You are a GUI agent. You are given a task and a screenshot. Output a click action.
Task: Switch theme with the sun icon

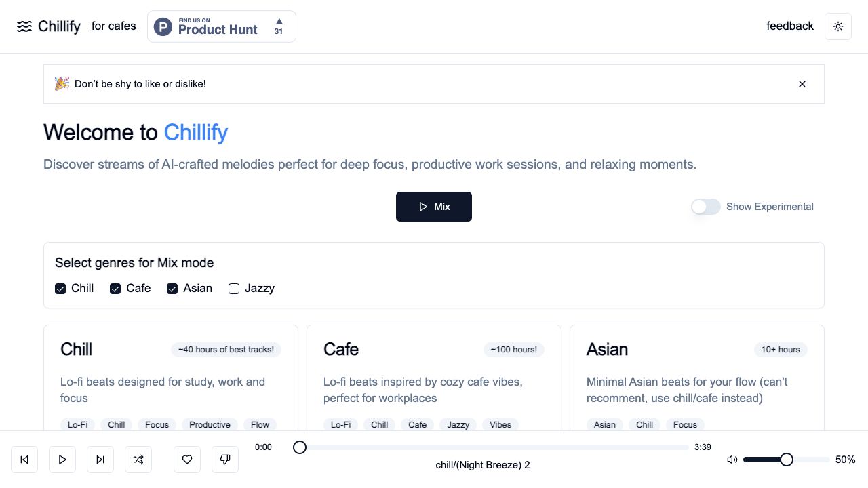coord(838,26)
